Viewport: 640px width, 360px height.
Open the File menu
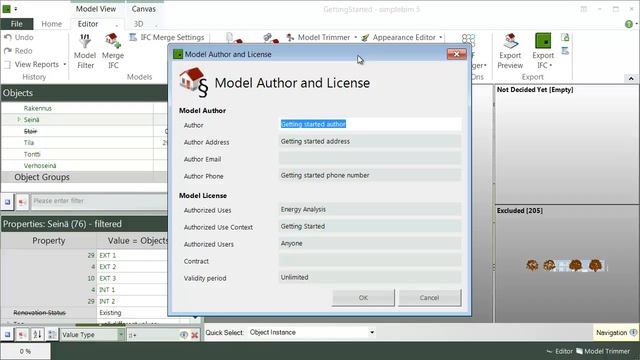(x=17, y=24)
